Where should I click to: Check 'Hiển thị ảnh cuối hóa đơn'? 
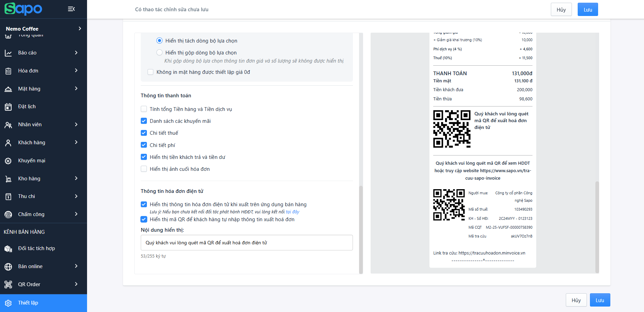tap(144, 169)
